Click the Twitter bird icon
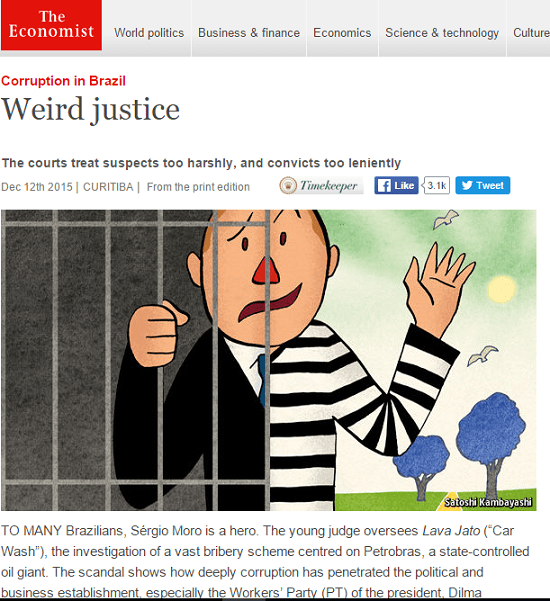The width and height of the screenshot is (550, 601). (x=466, y=186)
